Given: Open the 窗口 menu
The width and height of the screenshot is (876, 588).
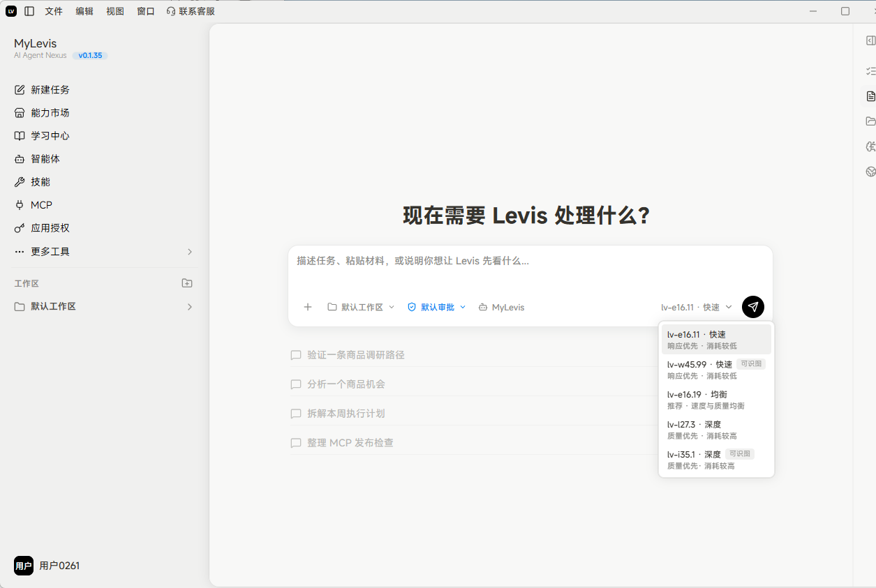Looking at the screenshot, I should (x=146, y=11).
